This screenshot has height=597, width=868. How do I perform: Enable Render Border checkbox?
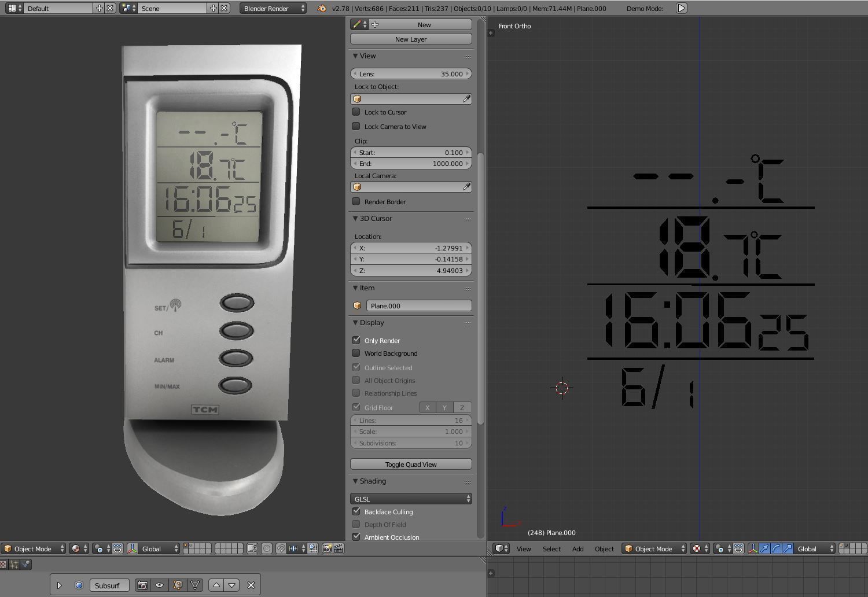tap(356, 201)
